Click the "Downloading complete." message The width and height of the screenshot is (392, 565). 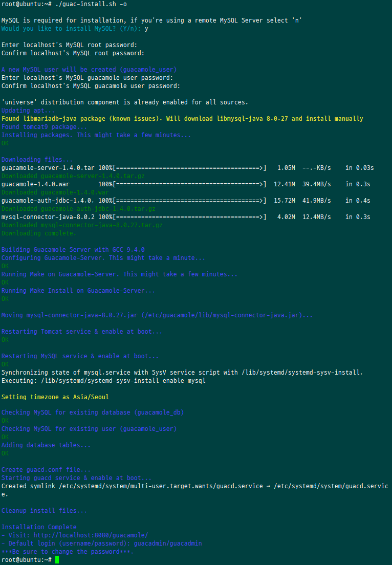(39, 233)
